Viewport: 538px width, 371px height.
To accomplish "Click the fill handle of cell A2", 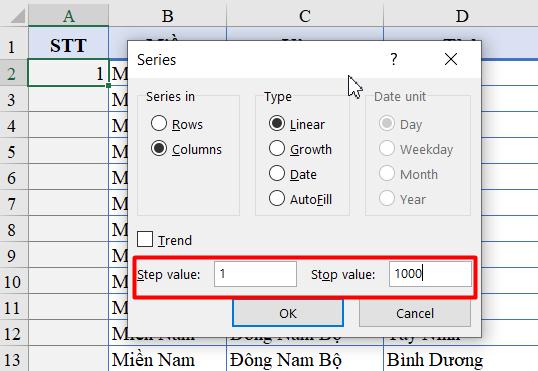I will [x=108, y=85].
